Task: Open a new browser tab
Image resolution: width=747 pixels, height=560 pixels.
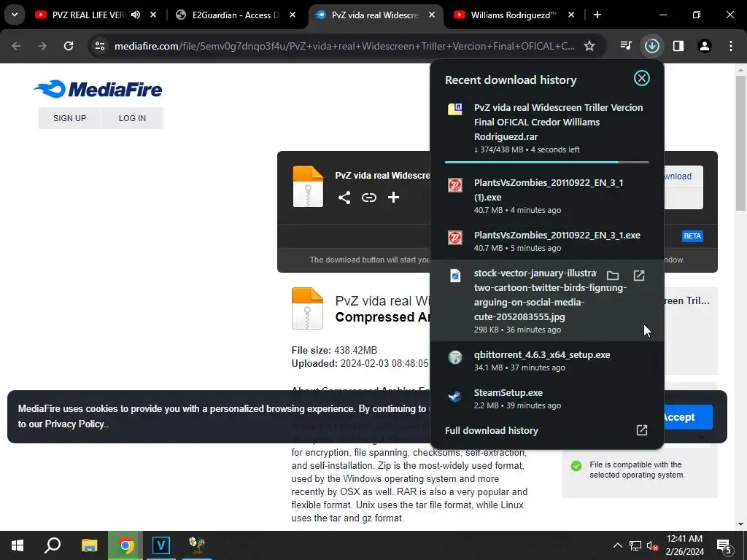Action: coord(597,15)
